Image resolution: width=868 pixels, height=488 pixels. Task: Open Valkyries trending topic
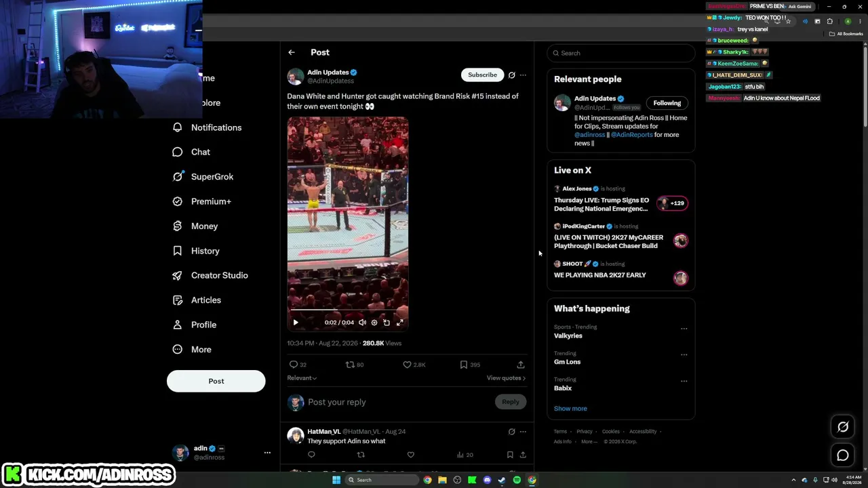(568, 335)
